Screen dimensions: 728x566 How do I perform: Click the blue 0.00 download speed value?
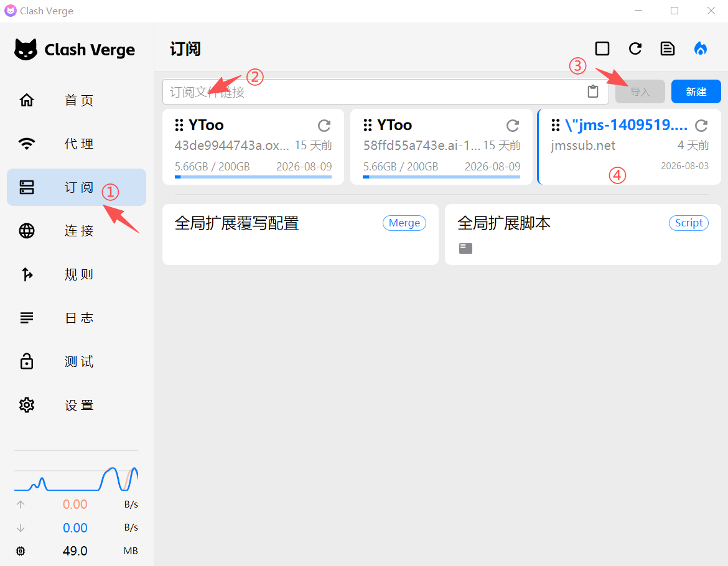pos(75,528)
